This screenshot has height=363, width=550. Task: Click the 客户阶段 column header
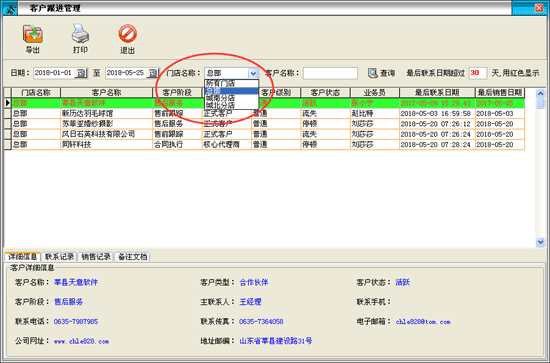pyautogui.click(x=177, y=93)
